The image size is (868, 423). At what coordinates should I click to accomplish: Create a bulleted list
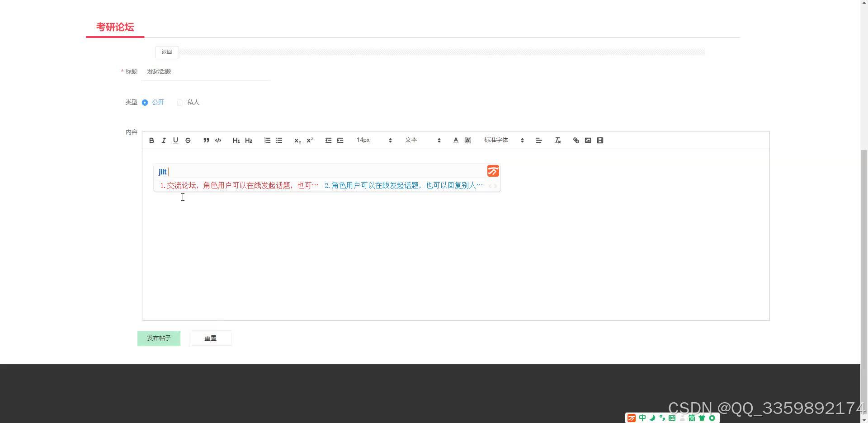click(279, 141)
